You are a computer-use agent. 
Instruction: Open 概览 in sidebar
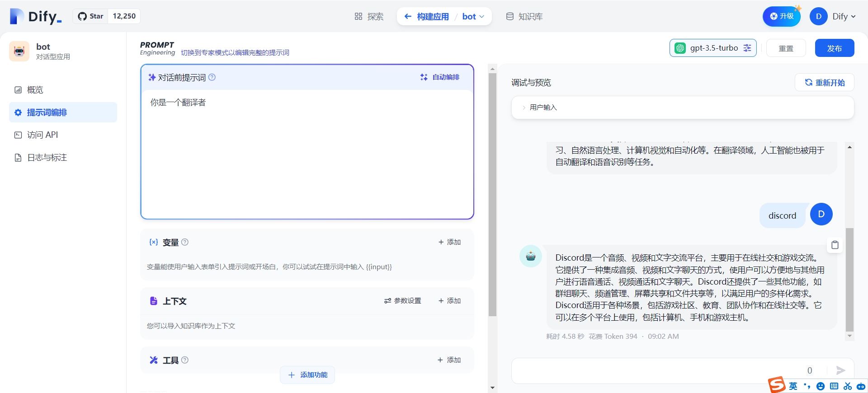(63, 90)
